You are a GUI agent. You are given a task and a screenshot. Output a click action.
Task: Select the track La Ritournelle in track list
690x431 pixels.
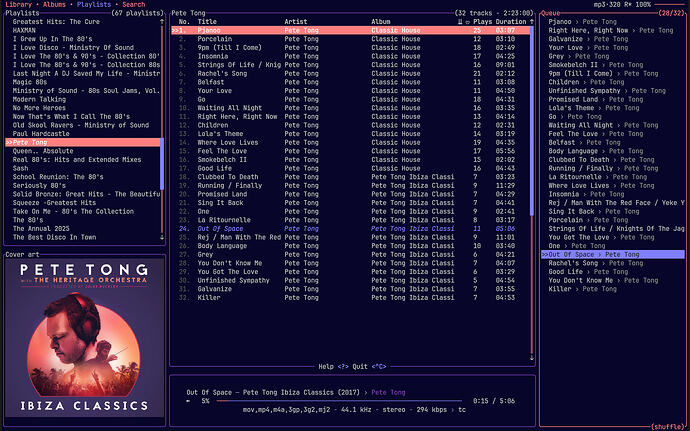click(x=224, y=219)
